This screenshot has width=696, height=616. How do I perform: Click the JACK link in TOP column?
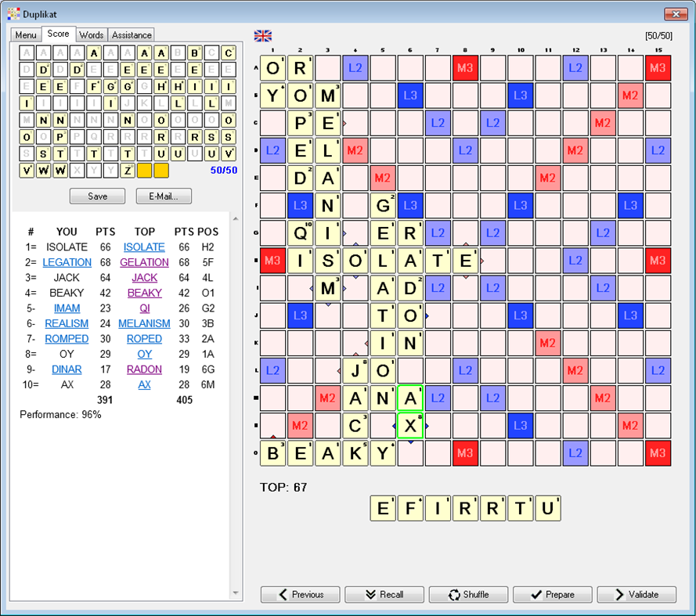144,277
